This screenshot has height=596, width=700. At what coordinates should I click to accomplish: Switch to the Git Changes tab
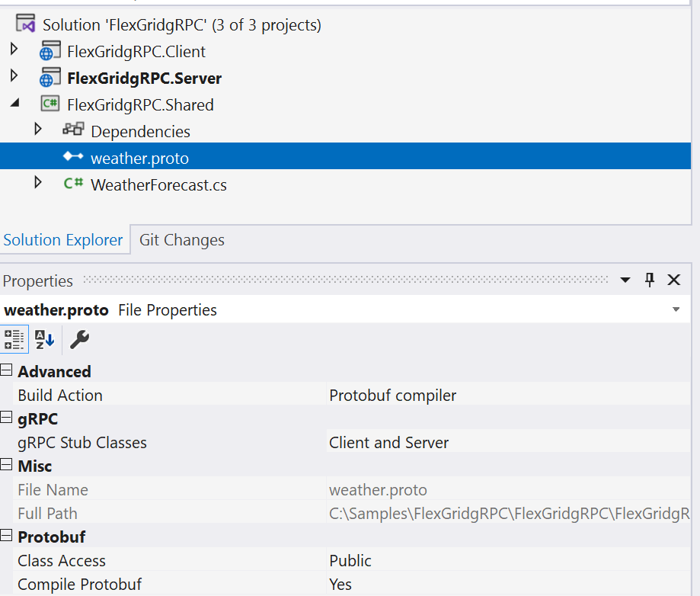coord(181,239)
